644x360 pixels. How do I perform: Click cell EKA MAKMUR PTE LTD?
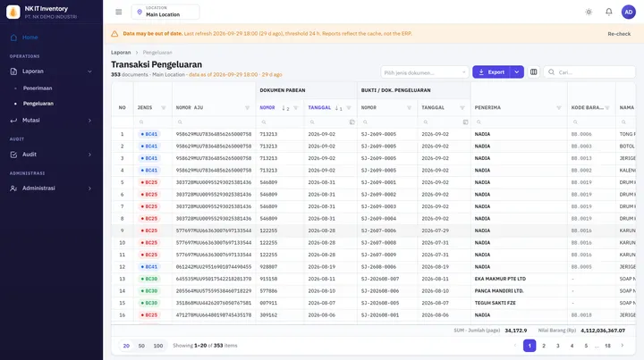(500, 279)
